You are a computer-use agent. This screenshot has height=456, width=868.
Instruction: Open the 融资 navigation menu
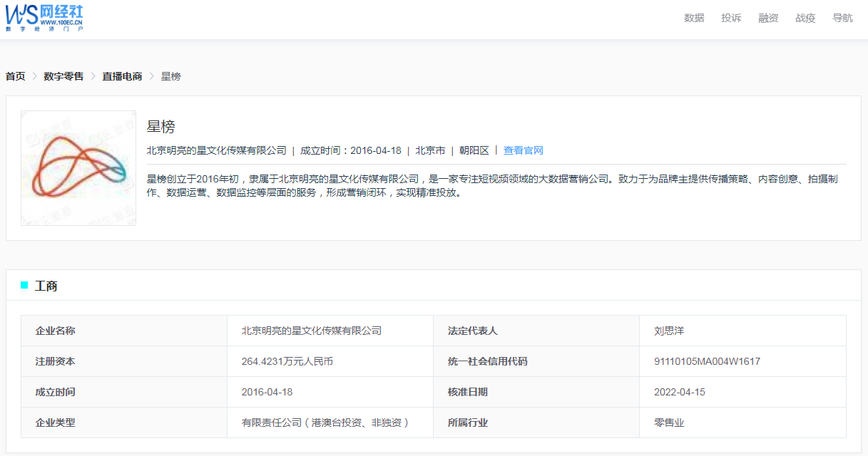(x=768, y=18)
